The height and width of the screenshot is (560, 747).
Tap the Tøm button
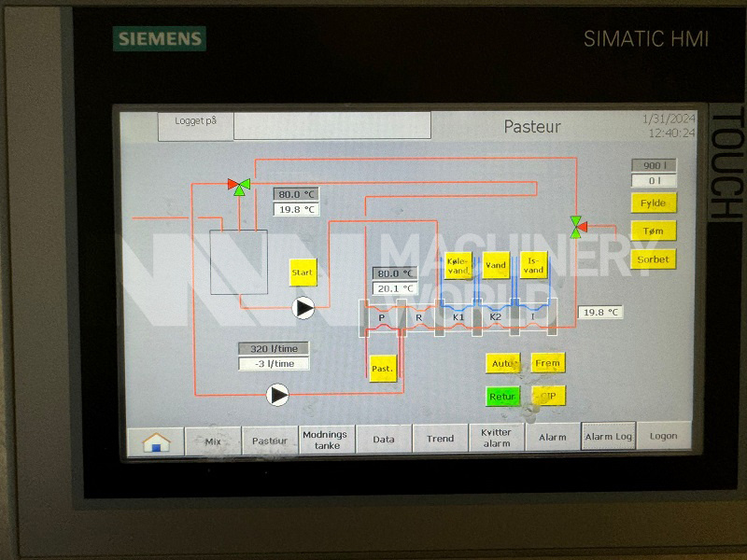pyautogui.click(x=653, y=231)
